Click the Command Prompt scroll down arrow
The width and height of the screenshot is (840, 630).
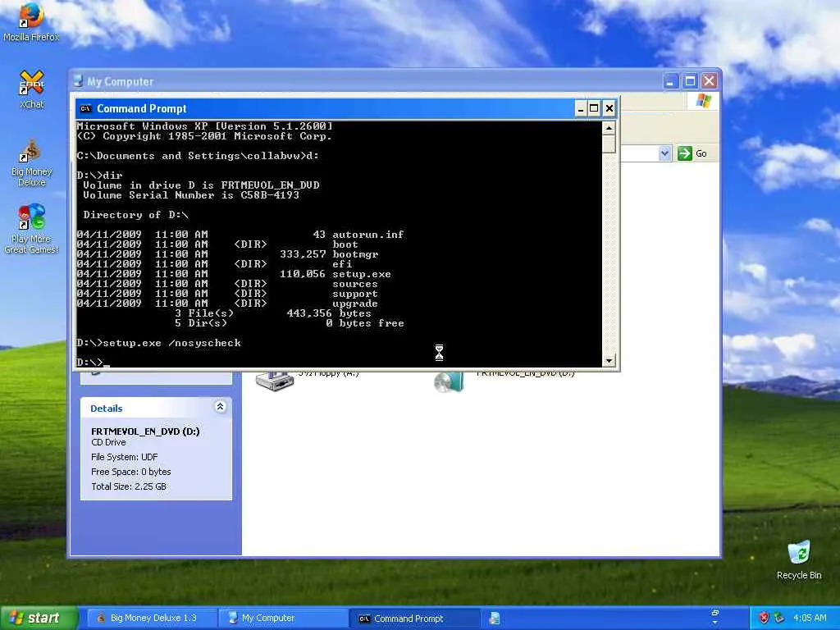(x=609, y=361)
